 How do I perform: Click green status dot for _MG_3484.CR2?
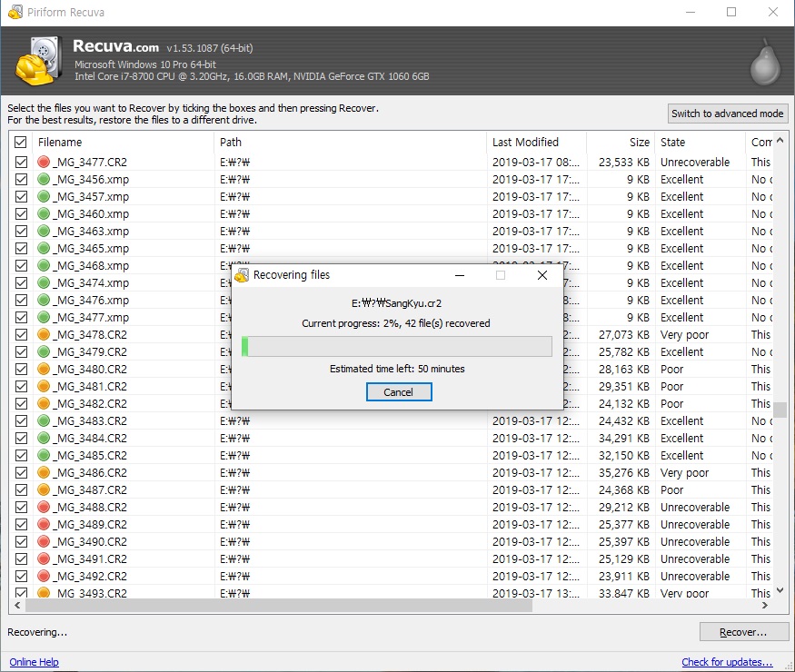click(44, 438)
